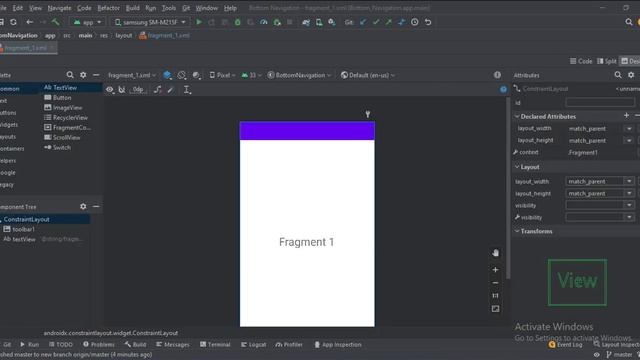Image resolution: width=640 pixels, height=360 pixels.
Task: Open fragment_1.xml file dropdown in designer
Action: click(x=132, y=75)
